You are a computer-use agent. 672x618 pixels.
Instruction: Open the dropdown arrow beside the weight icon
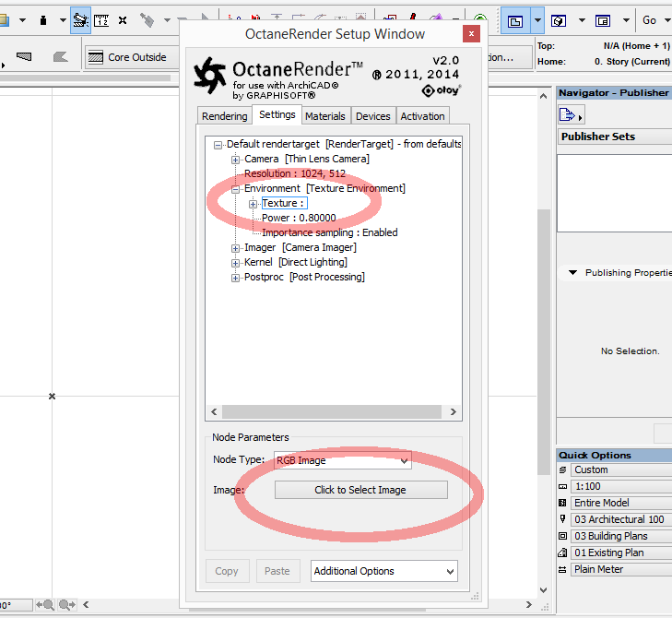pos(63,20)
